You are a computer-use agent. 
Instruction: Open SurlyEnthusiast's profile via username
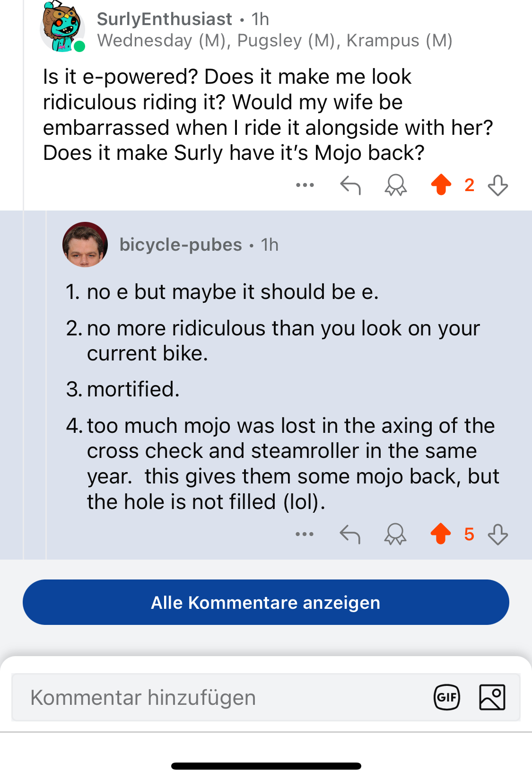tap(164, 19)
